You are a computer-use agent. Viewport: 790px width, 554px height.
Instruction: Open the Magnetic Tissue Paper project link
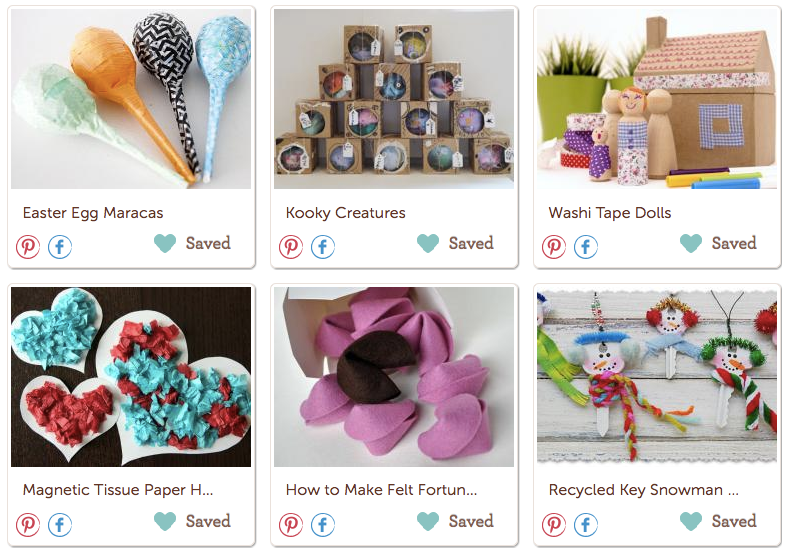(118, 490)
